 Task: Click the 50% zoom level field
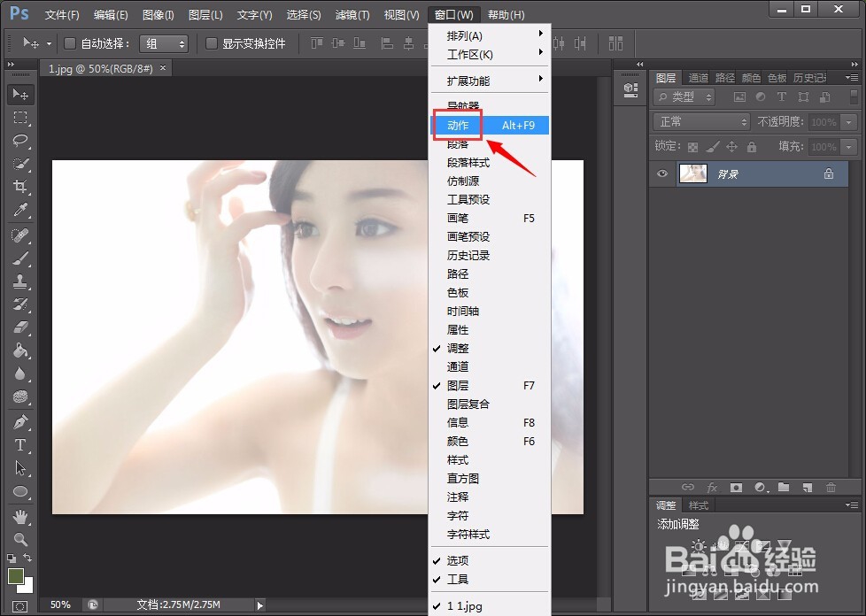click(x=61, y=605)
